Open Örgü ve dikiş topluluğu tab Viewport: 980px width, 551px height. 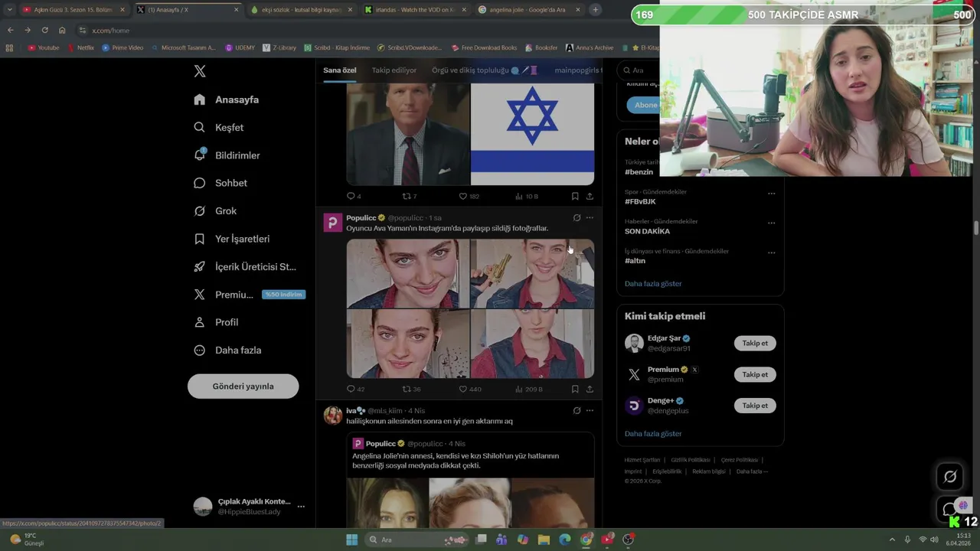coord(485,70)
